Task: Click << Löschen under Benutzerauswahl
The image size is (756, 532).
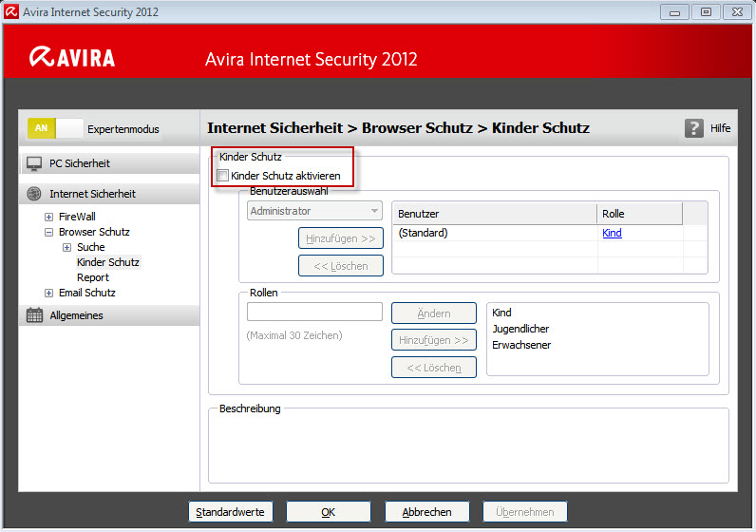Action: 341,266
